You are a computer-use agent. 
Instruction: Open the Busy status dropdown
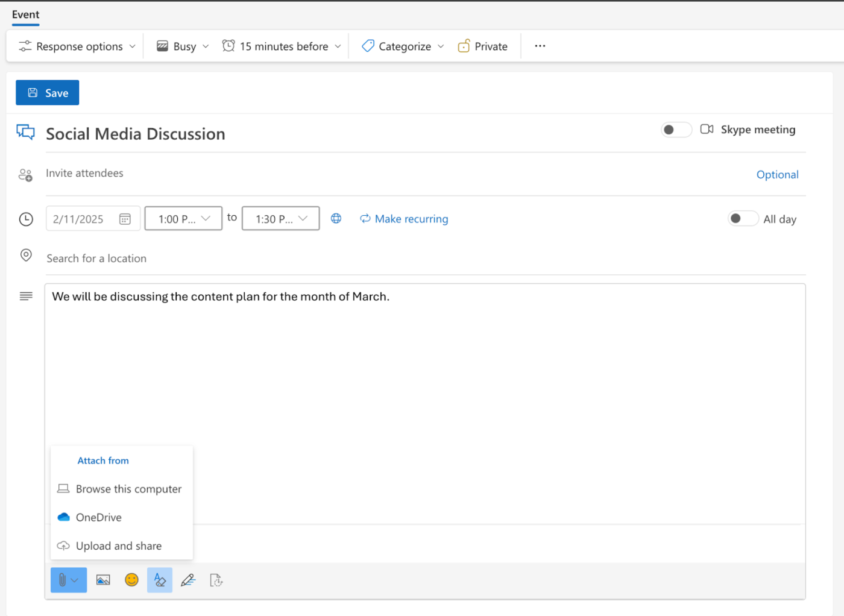[x=183, y=46]
